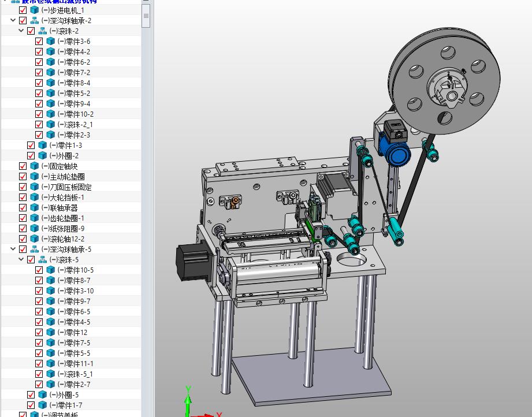
Task: Uncheck the 步进电机_1 visibility checkbox
Action: [x=23, y=10]
